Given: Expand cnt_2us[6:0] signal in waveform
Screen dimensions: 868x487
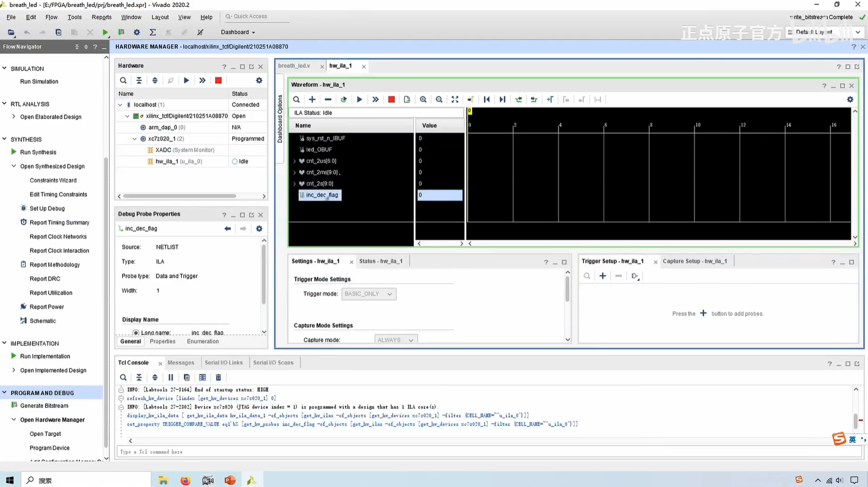Looking at the screenshot, I should point(295,161).
